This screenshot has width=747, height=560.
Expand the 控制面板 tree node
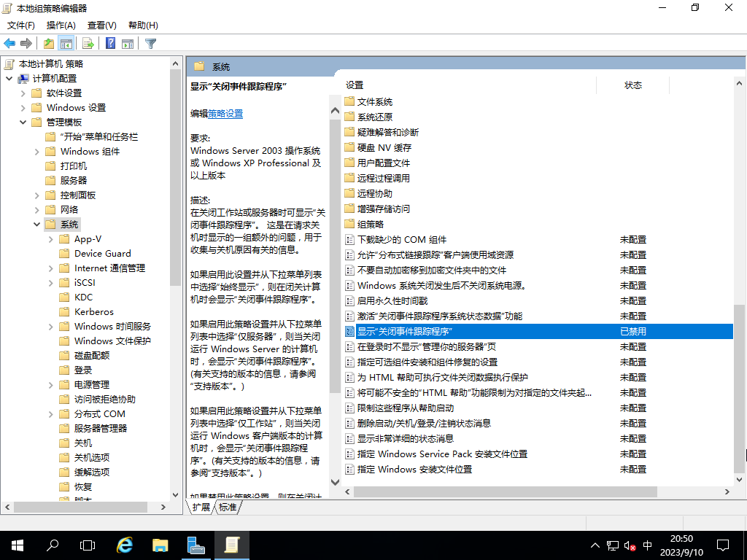(36, 195)
